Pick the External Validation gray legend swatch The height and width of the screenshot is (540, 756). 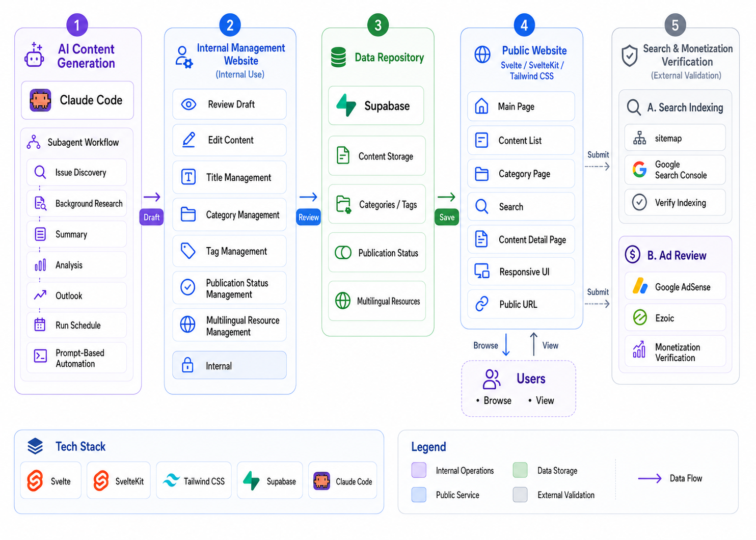coord(520,495)
